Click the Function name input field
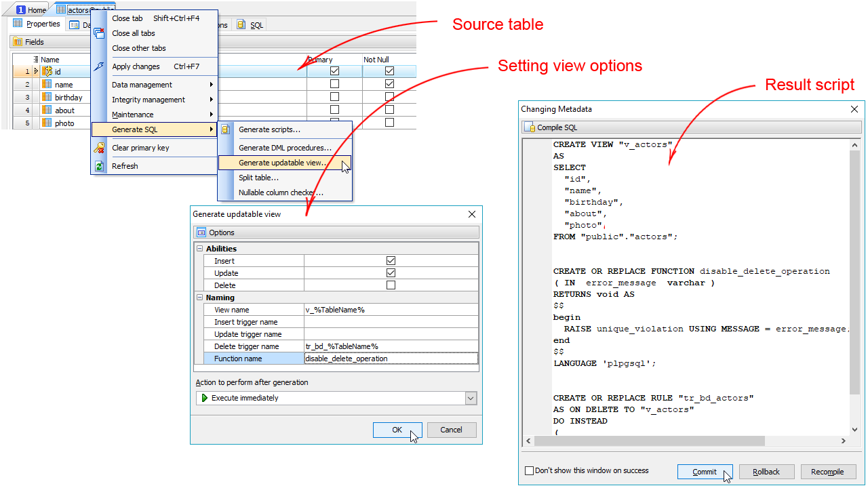 [391, 359]
